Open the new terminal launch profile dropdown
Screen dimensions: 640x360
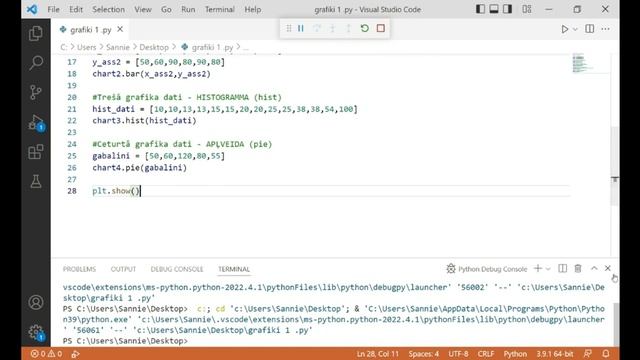pos(548,269)
